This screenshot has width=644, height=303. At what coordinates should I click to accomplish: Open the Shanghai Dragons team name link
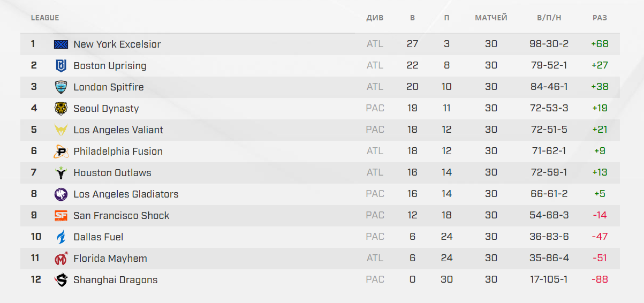[x=116, y=280]
